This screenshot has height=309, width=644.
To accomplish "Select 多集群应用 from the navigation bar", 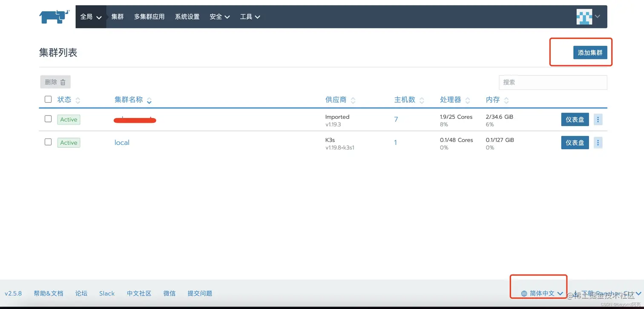I will (x=149, y=17).
